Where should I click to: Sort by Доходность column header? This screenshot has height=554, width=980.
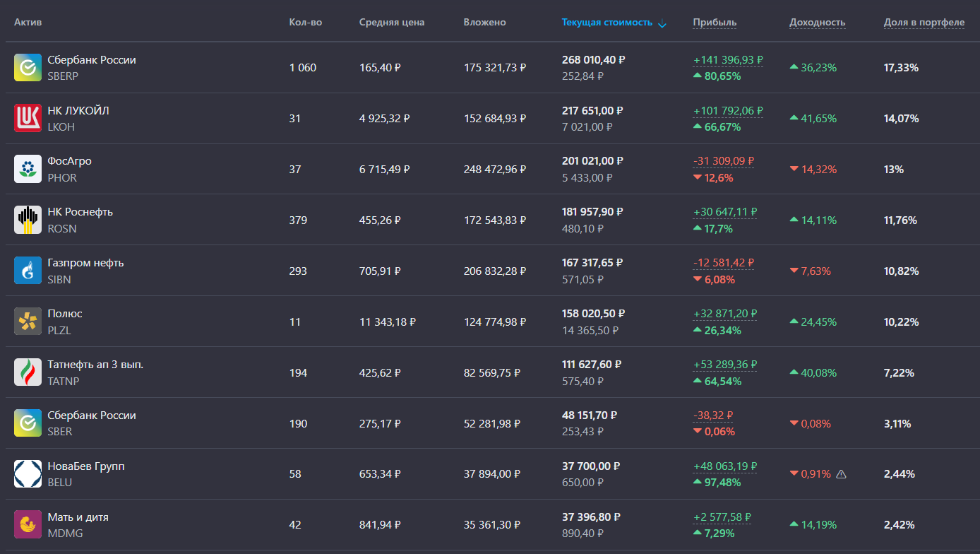point(817,23)
